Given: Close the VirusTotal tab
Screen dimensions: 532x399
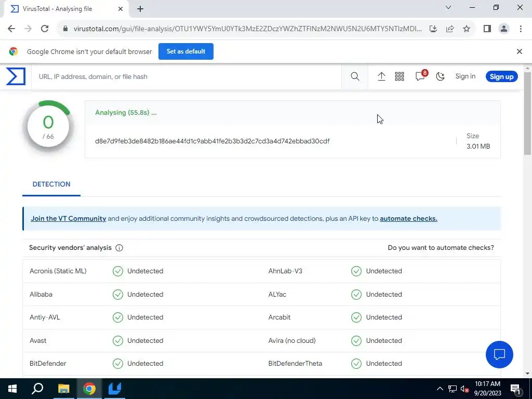Looking at the screenshot, I should coord(121,9).
